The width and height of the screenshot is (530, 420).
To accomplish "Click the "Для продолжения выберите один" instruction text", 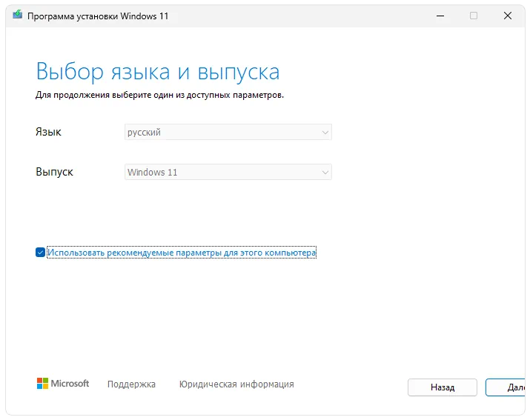I will (159, 95).
